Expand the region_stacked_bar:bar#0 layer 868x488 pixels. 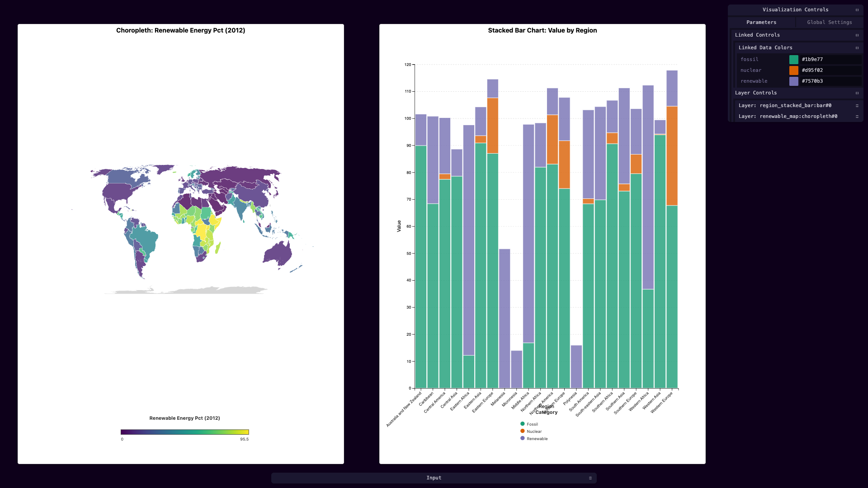tap(857, 106)
